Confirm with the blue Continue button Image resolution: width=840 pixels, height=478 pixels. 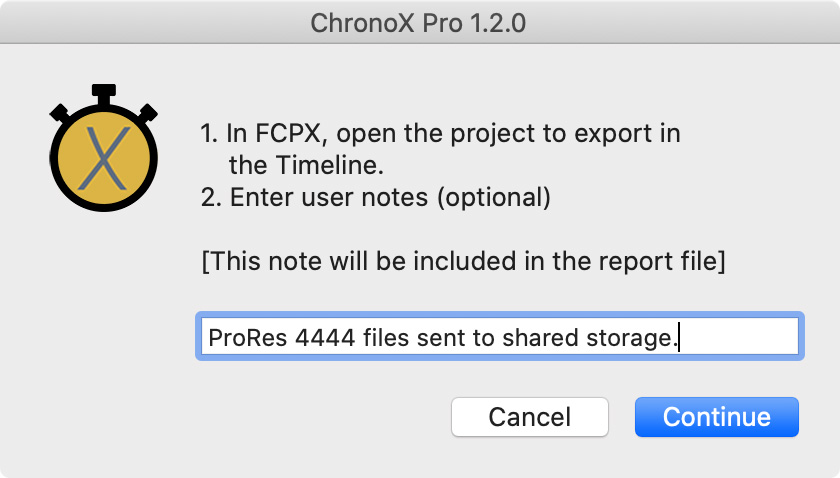(717, 417)
